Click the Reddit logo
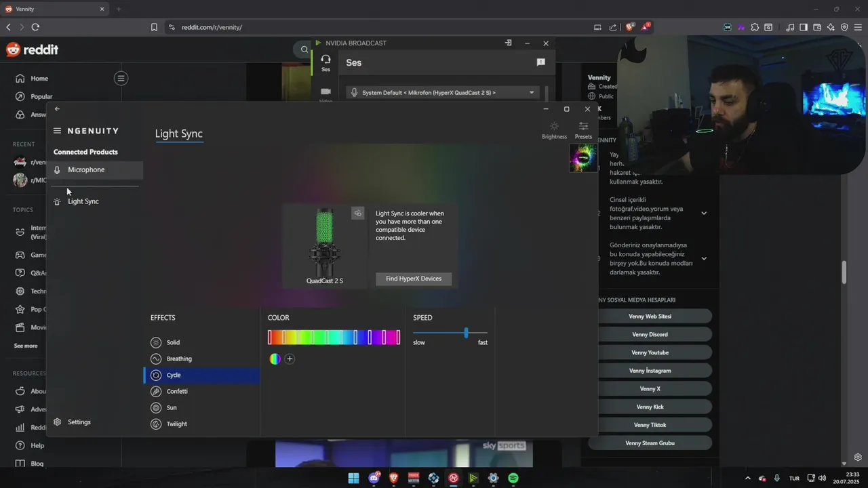Screen dimensions: 868x488 click(x=33, y=49)
